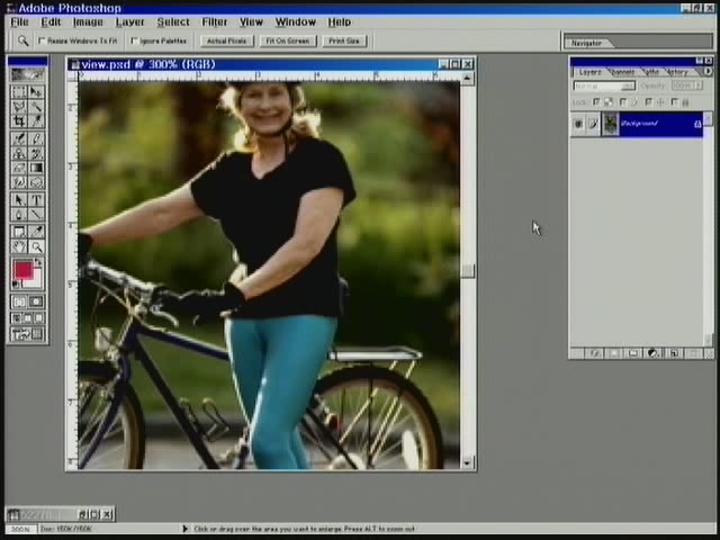720x540 pixels.
Task: Select the Eyedropper tool
Action: pyautogui.click(x=36, y=231)
